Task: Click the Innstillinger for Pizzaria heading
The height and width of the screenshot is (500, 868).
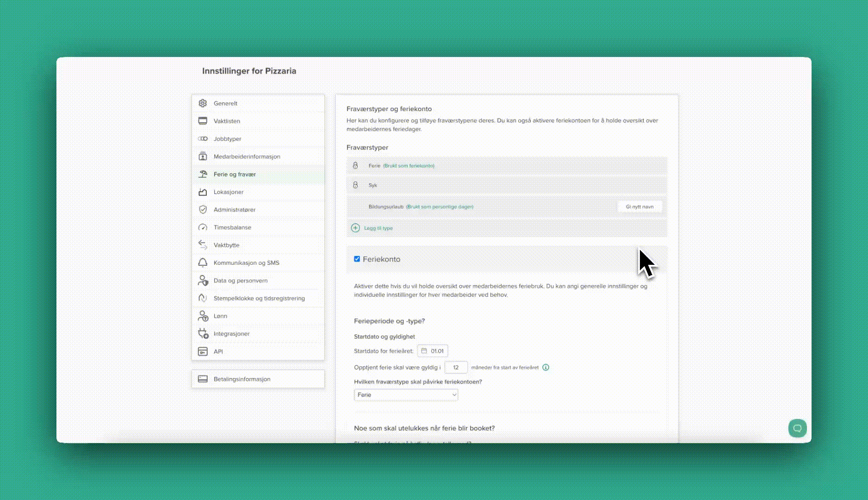Action: point(249,71)
